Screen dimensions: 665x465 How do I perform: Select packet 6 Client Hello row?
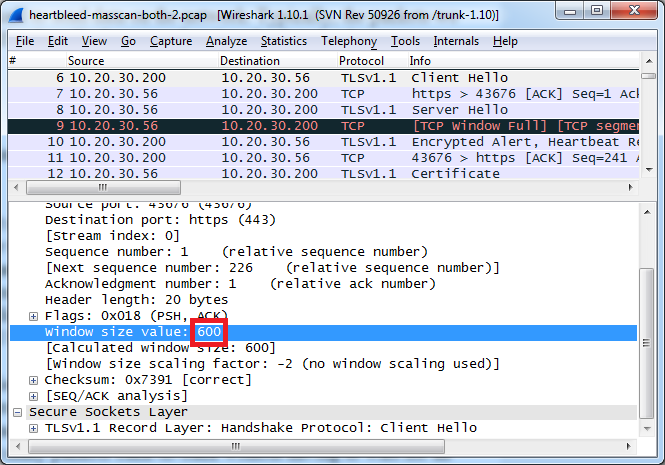point(323,78)
